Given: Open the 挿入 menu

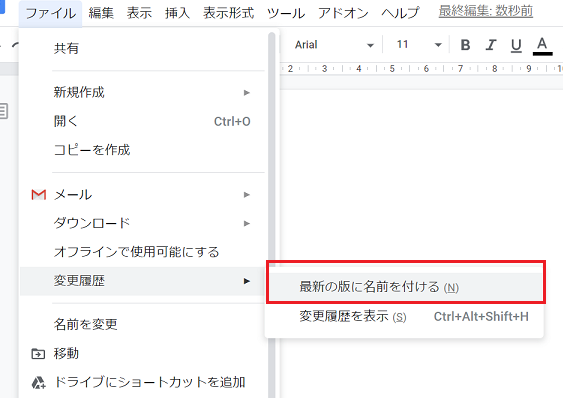Looking at the screenshot, I should point(177,13).
